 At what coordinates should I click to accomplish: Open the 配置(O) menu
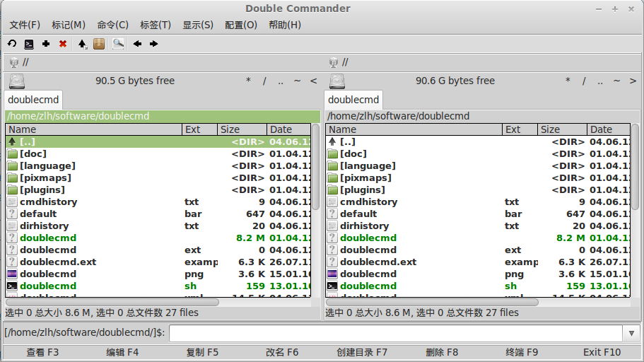point(240,25)
